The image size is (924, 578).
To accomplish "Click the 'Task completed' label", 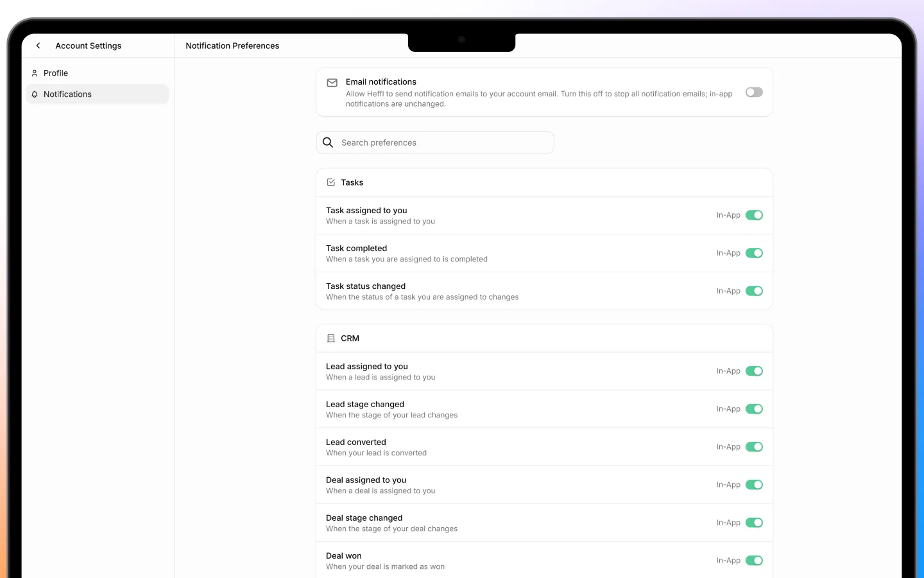I will point(356,249).
